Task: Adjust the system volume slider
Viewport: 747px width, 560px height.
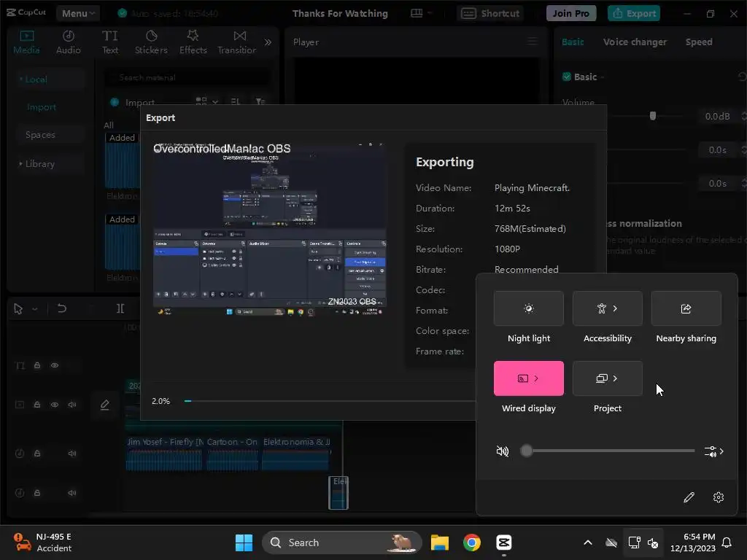Action: tap(609, 451)
